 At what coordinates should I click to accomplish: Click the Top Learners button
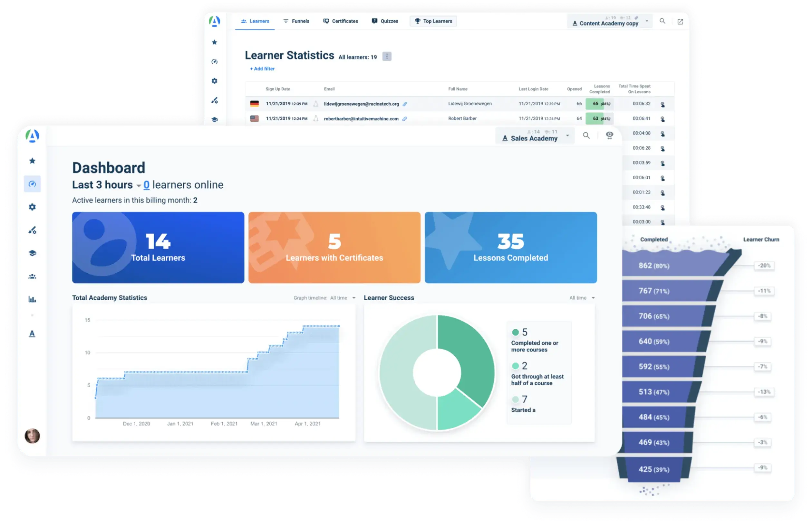[x=433, y=21]
